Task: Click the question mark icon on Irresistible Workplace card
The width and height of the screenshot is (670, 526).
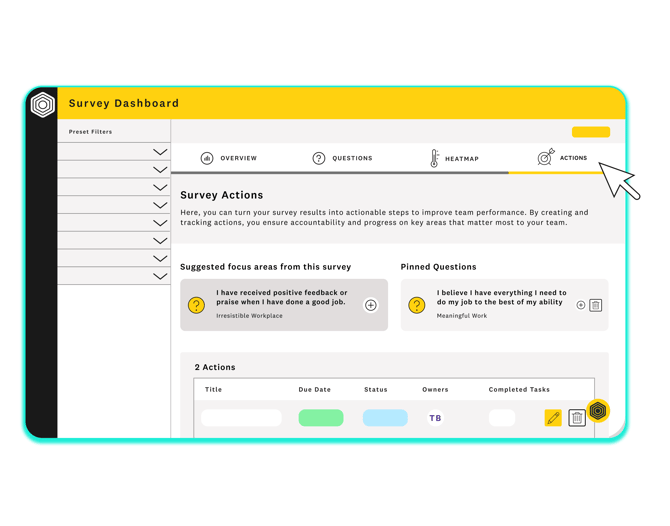Action: [x=197, y=305]
